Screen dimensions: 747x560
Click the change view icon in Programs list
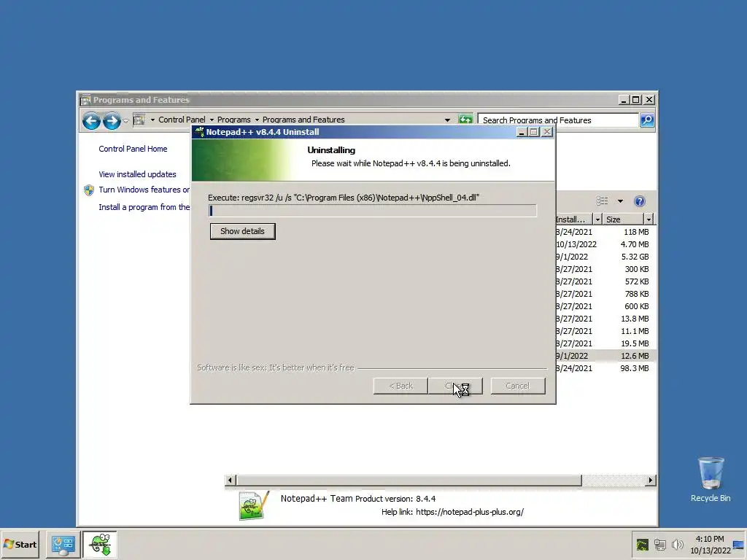[602, 201]
